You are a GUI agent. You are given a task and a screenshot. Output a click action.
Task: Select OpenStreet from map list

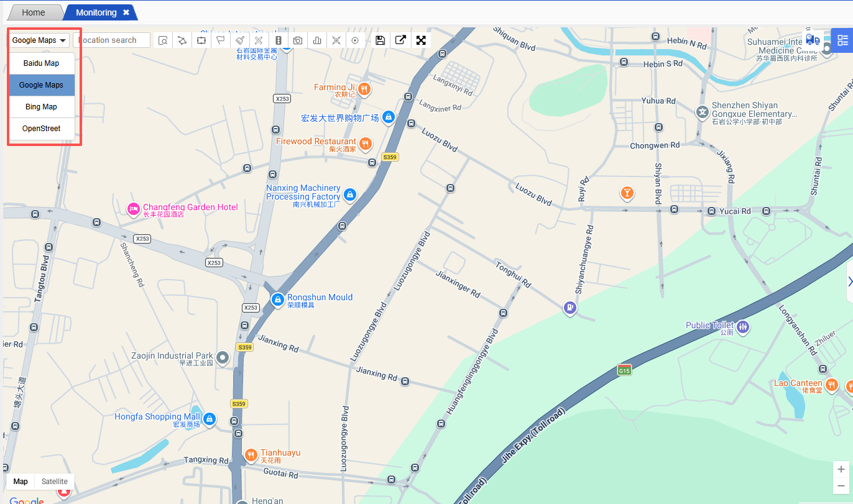pos(42,129)
